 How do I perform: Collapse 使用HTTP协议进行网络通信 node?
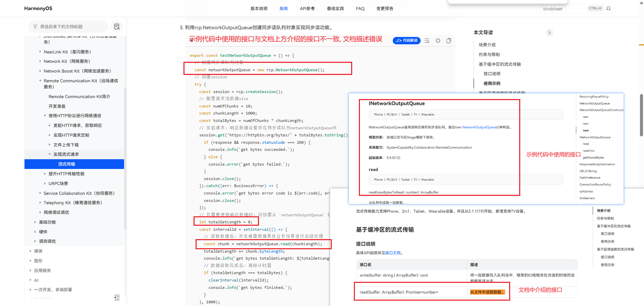tap(45, 116)
